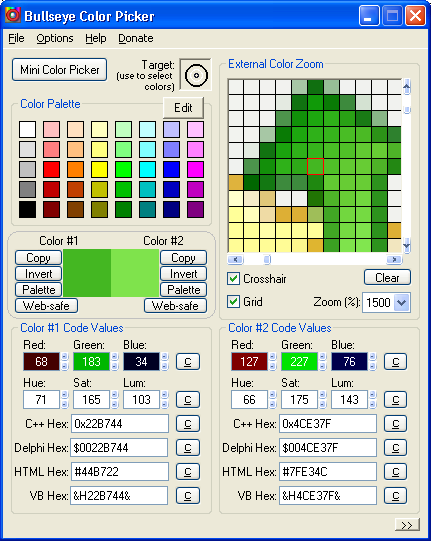Copy Color #1 VB Hex value
This screenshot has height=541, width=431.
click(x=188, y=496)
